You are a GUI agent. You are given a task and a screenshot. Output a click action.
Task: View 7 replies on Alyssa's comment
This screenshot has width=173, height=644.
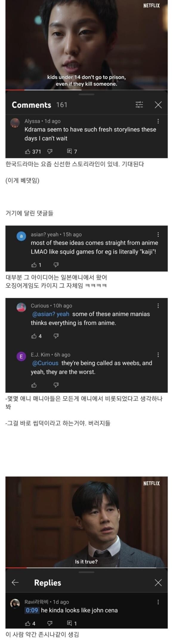72,151
